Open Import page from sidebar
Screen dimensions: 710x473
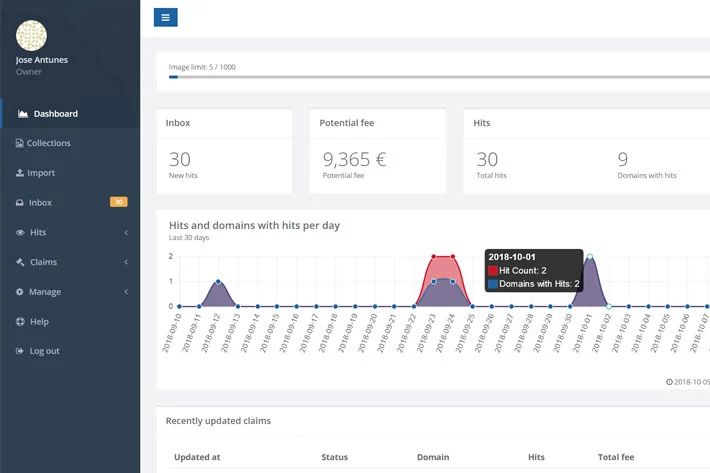coord(71,172)
